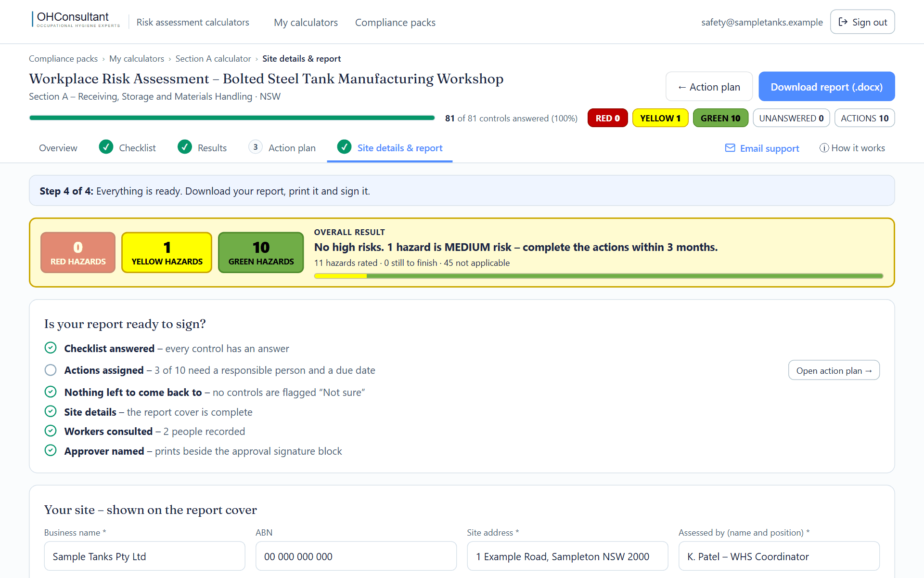Click the Sign out button

click(x=862, y=22)
